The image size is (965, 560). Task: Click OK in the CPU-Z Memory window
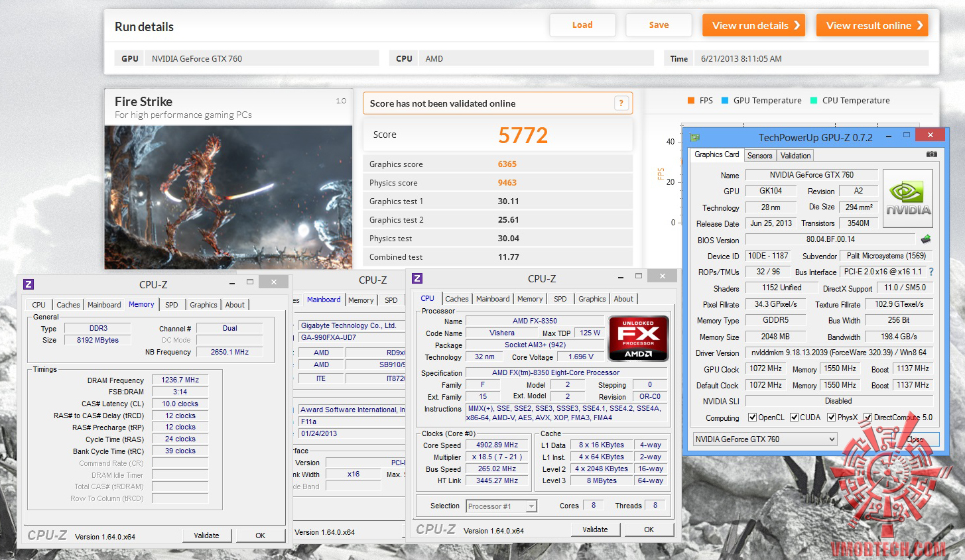[261, 535]
